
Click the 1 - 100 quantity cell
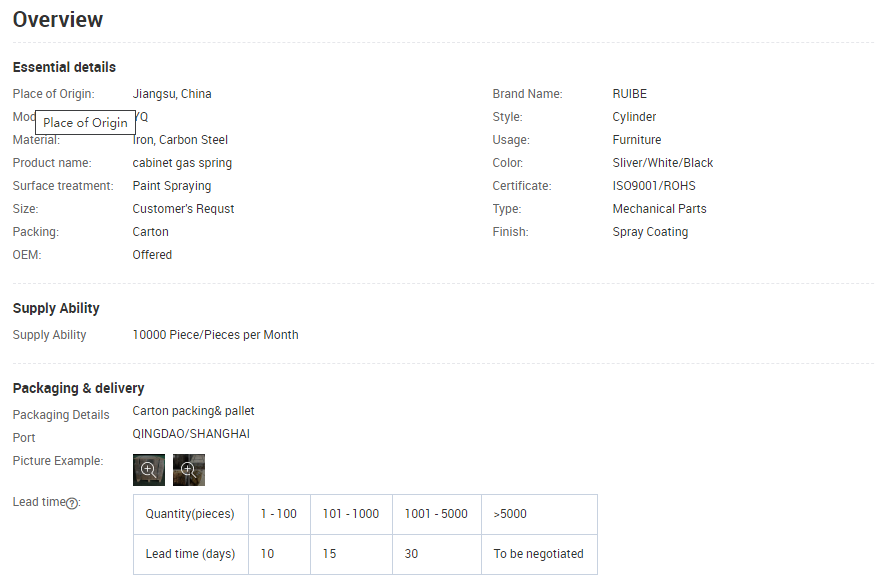(x=279, y=514)
